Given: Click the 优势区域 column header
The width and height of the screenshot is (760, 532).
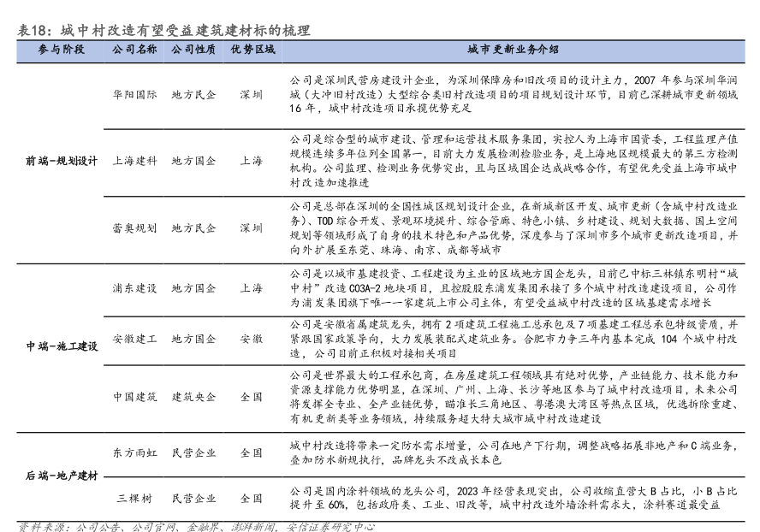Looking at the screenshot, I should click(252, 50).
